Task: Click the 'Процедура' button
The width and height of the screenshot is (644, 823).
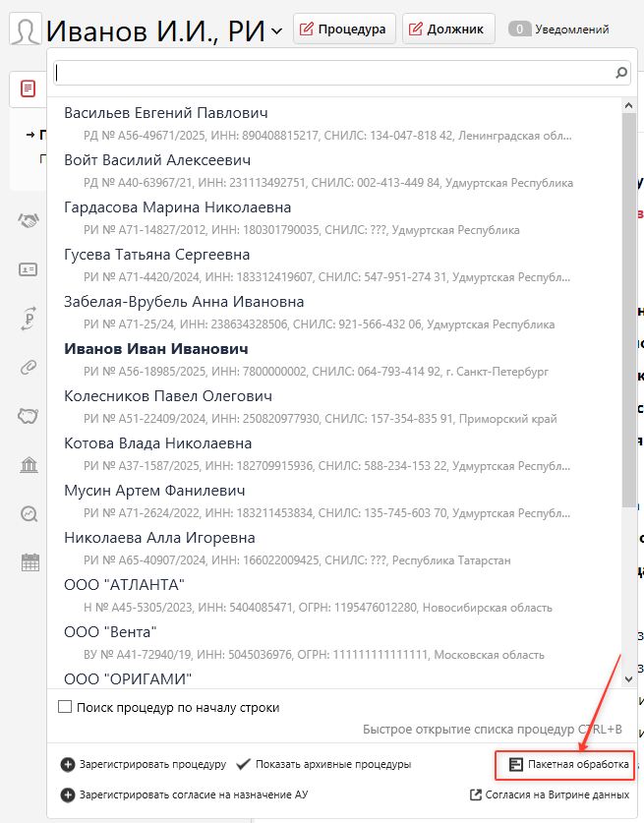Action: coord(345,29)
